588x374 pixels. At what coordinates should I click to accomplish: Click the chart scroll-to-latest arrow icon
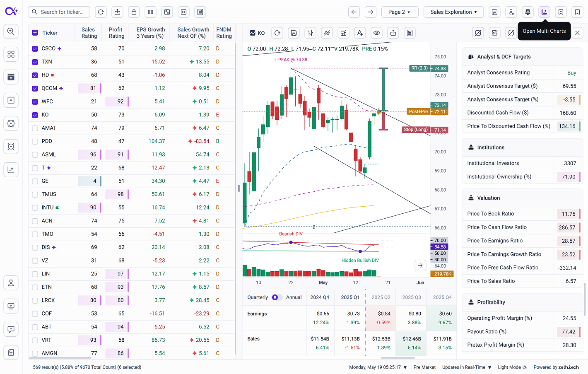tap(420, 265)
